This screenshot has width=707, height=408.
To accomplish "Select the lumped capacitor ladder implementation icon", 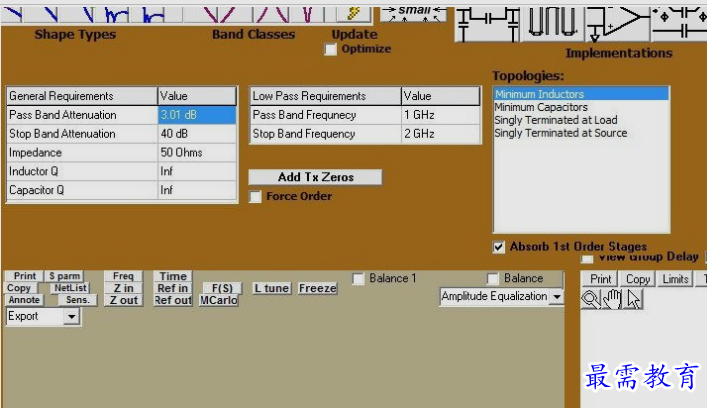I will click(x=488, y=24).
